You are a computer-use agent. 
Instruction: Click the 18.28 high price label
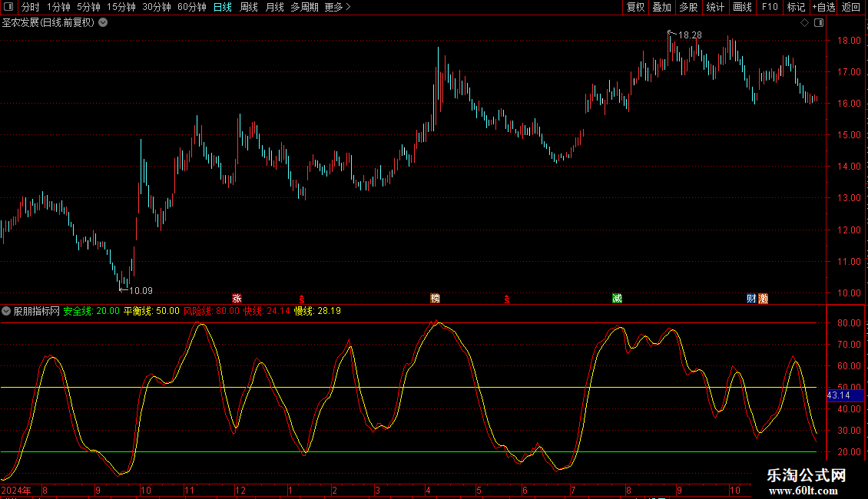690,35
